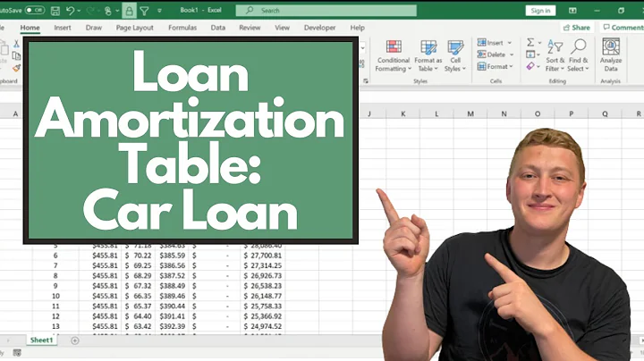Image resolution: width=644 pixels, height=361 pixels.
Task: Select column K header
Action: click(402, 113)
